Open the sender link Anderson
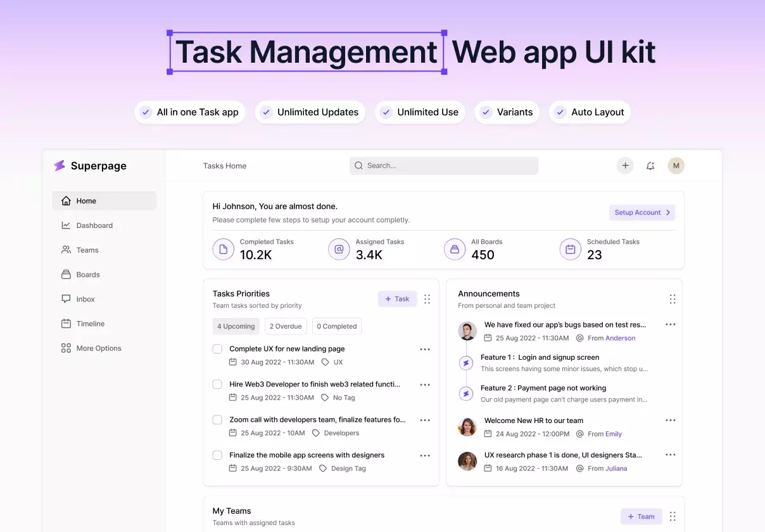Image resolution: width=765 pixels, height=532 pixels. click(620, 338)
